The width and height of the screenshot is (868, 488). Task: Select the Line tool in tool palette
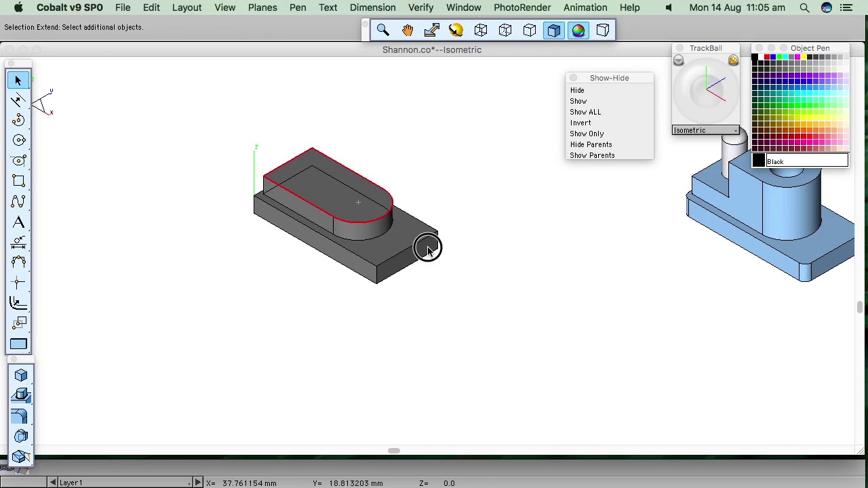tap(18, 100)
